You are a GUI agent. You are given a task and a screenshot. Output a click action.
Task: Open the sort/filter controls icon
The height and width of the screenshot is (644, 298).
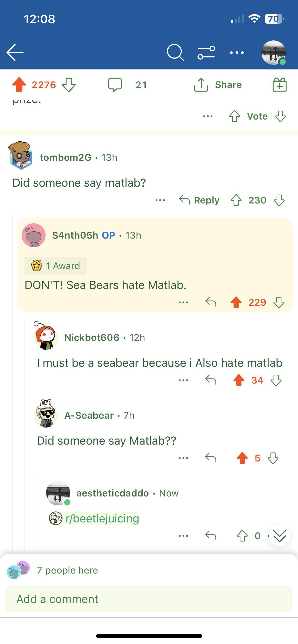pos(205,52)
